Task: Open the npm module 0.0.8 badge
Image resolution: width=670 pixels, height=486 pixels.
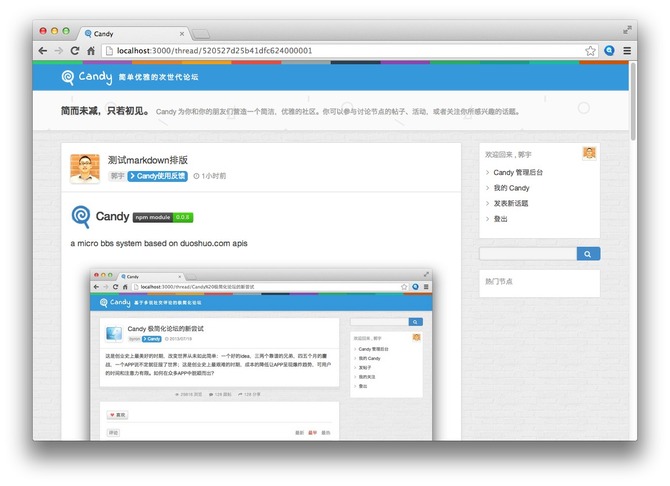Action: [163, 217]
